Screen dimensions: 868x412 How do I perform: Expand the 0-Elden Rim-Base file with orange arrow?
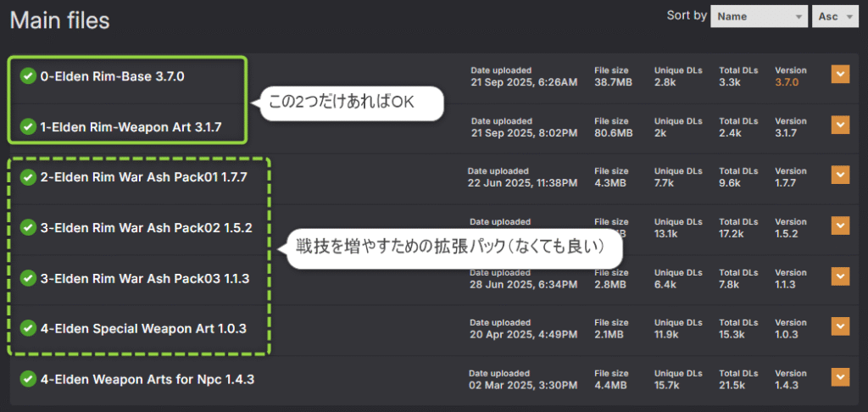tap(840, 75)
